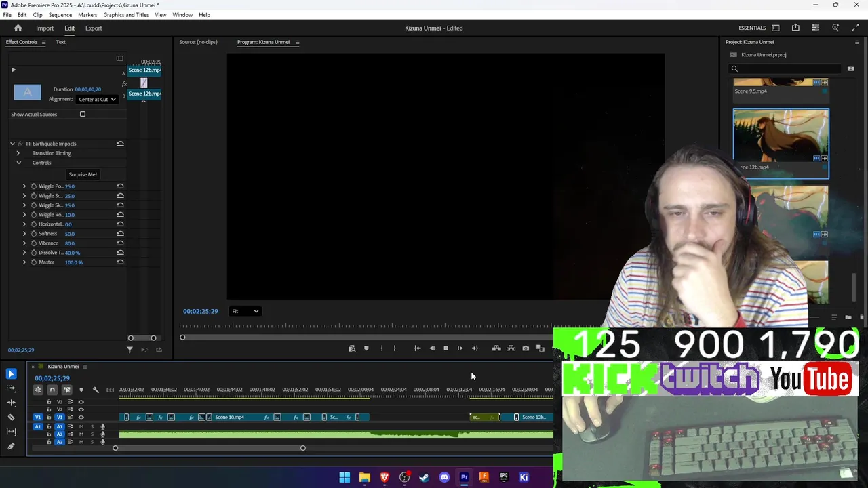Click the Lift button in Program Monitor
This screenshot has width=868, height=488.
pos(496,348)
